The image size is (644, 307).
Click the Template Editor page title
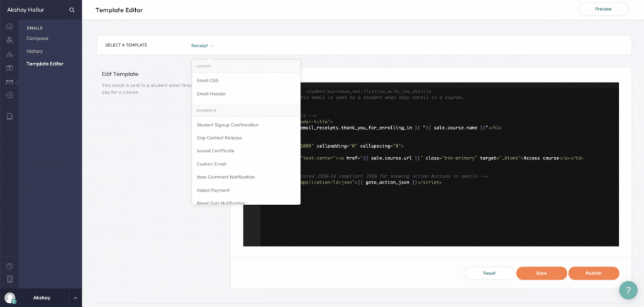point(119,10)
